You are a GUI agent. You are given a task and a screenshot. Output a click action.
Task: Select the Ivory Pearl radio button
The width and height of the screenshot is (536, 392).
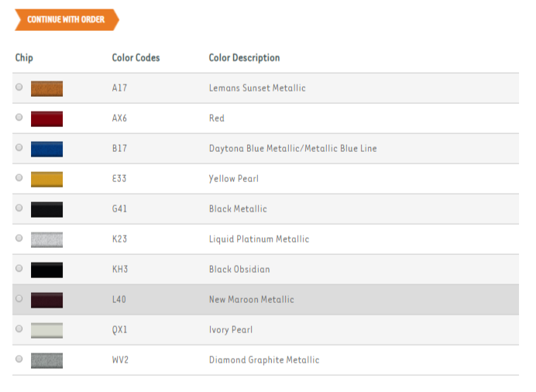[19, 329]
